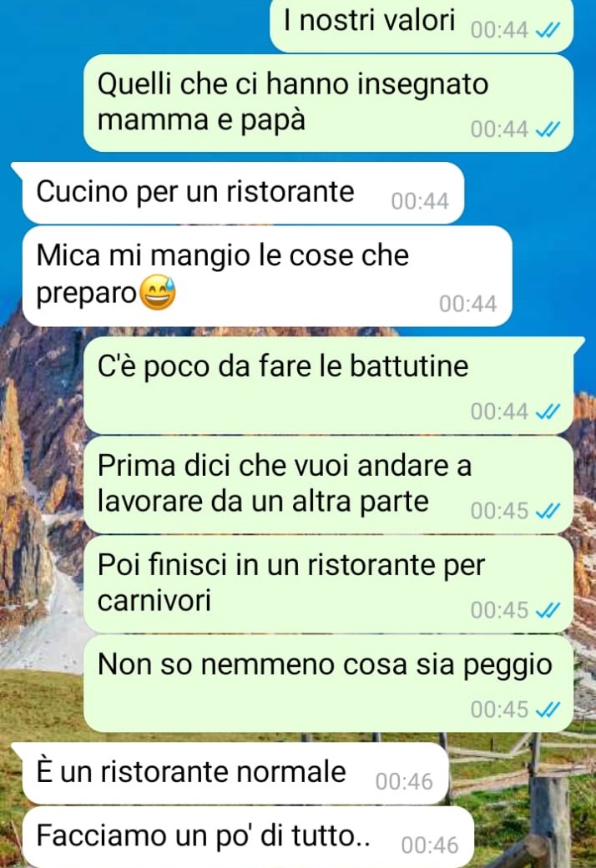Tap the 'È un ristorante normale' message

[235, 774]
